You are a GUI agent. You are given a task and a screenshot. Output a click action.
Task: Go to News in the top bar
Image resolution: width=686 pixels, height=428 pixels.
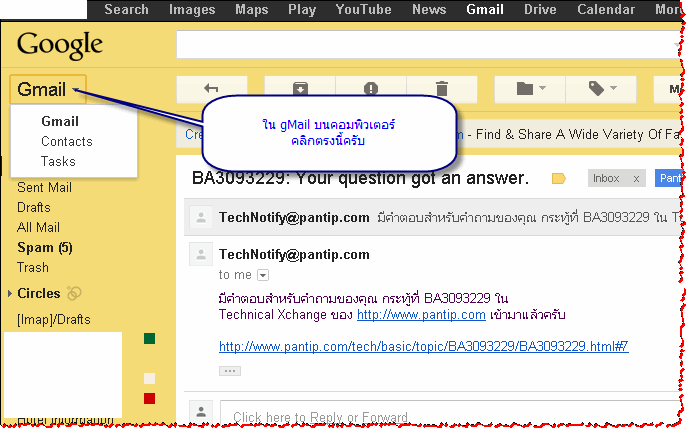429,10
